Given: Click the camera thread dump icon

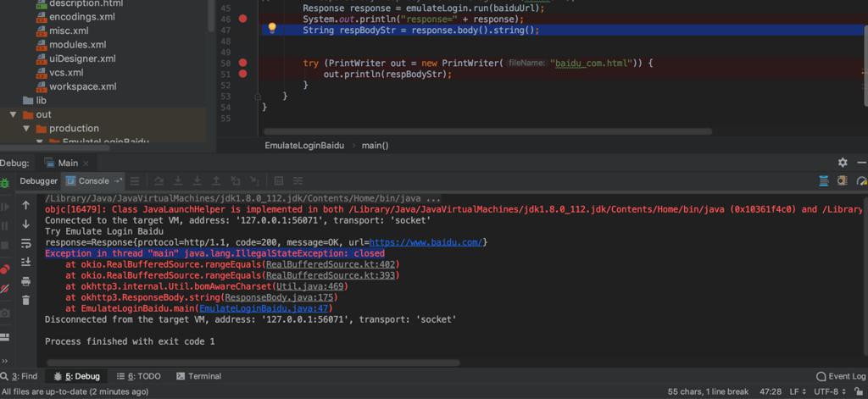Looking at the screenshot, I should (x=4, y=313).
